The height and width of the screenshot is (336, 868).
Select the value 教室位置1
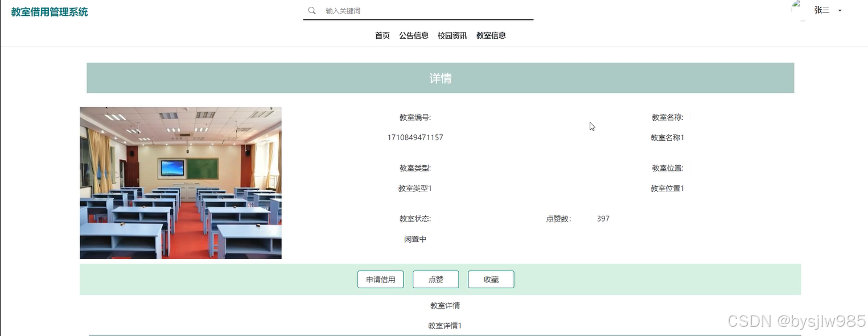coord(668,189)
